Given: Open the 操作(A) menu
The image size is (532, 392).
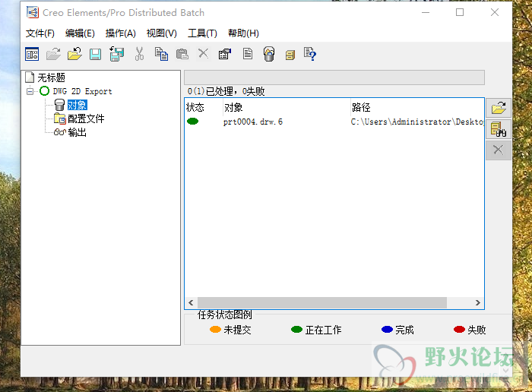Looking at the screenshot, I should click(x=120, y=33).
